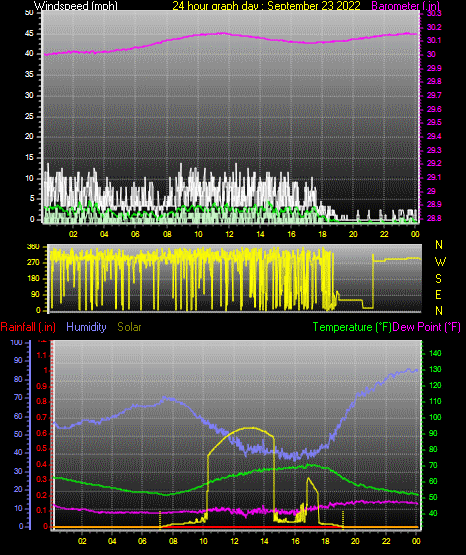Click the 29.3 barometer axis value
Image resolution: width=466 pixels, height=555 pixels.
click(434, 150)
